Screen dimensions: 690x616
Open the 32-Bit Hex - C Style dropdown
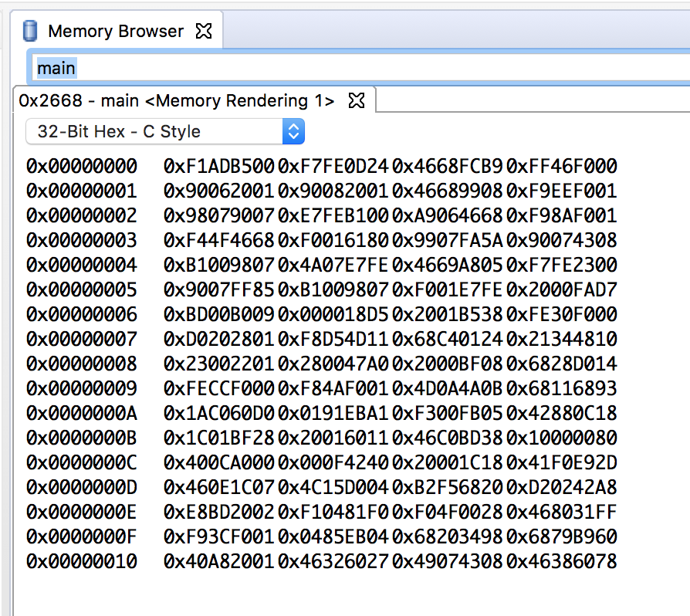tap(165, 131)
